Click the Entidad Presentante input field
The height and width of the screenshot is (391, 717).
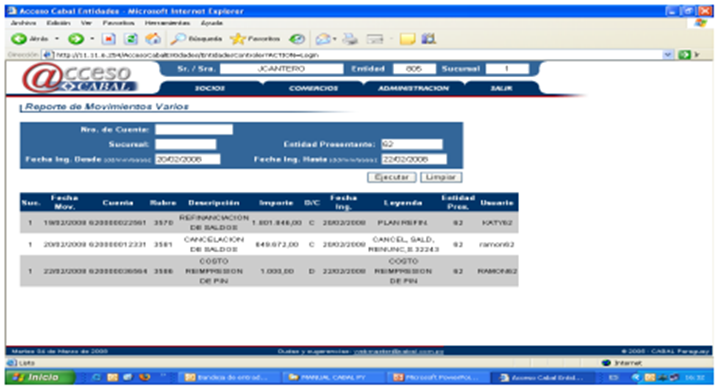click(412, 145)
